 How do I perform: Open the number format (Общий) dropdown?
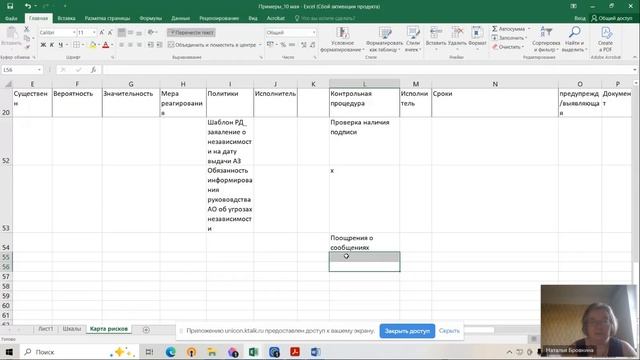click(x=313, y=32)
